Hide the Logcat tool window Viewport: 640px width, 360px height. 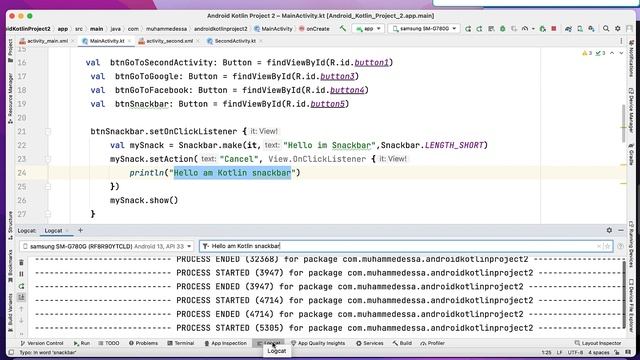click(621, 230)
